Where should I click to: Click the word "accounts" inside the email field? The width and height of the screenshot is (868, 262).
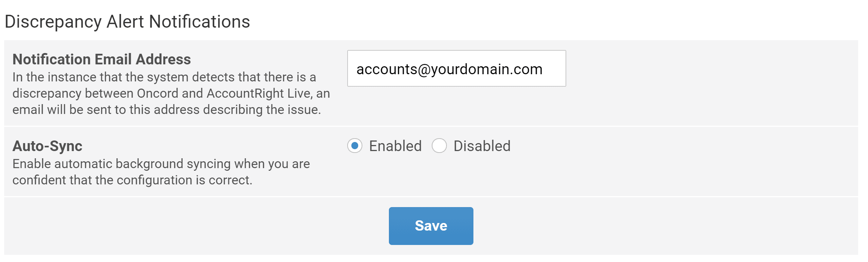387,69
